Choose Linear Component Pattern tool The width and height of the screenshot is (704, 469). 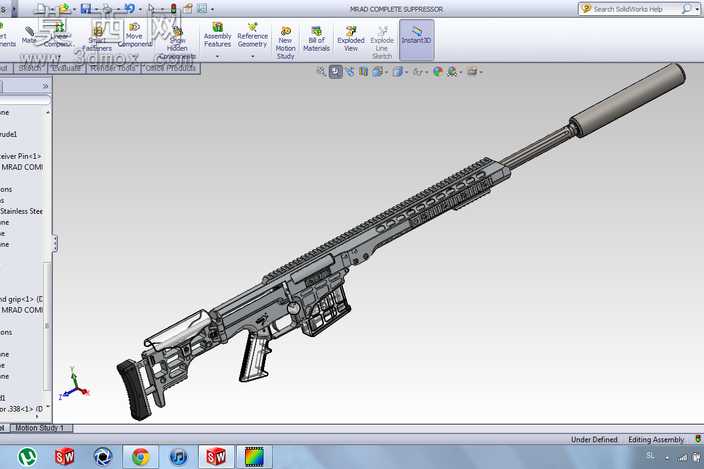[57, 35]
